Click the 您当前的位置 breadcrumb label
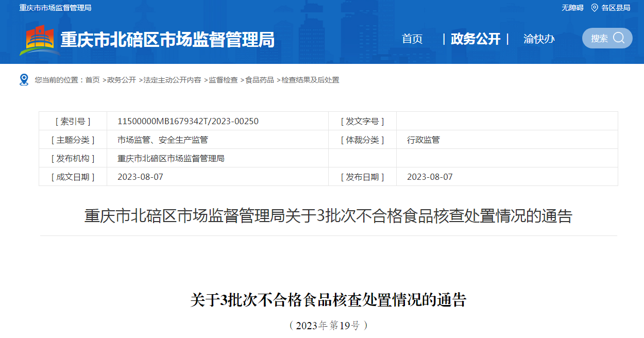Viewport: 644px width, 338px height. point(59,80)
